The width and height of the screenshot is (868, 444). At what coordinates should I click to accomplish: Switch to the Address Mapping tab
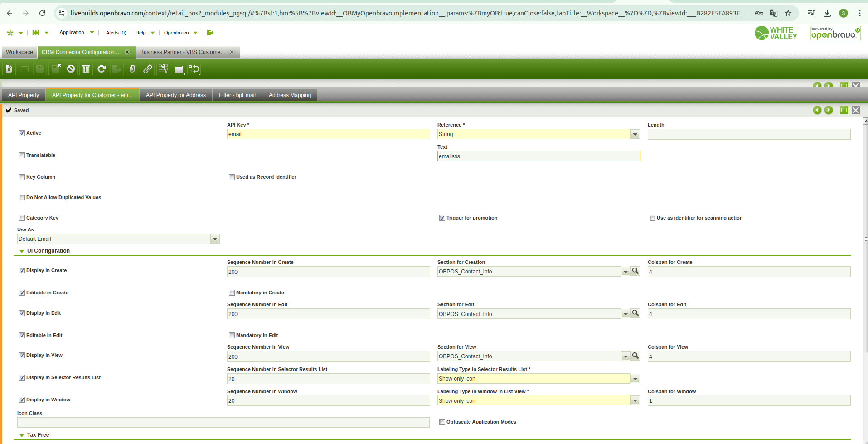pyautogui.click(x=290, y=95)
